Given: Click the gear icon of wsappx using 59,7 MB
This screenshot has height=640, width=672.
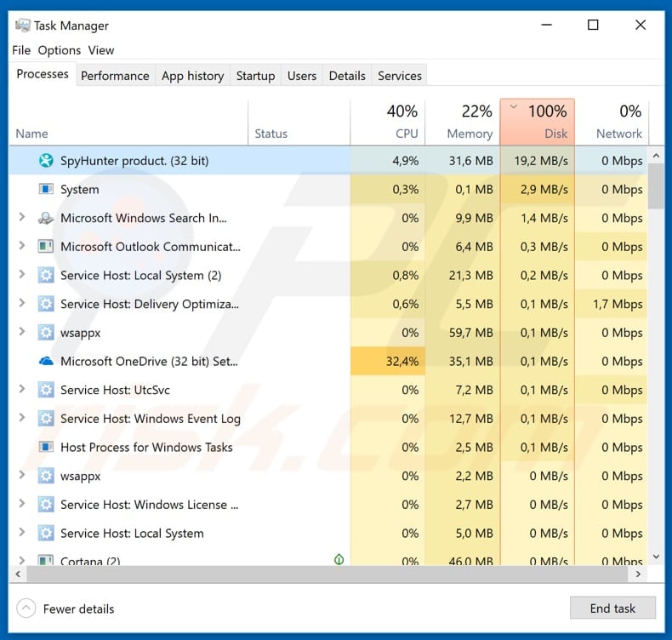Looking at the screenshot, I should pyautogui.click(x=46, y=333).
